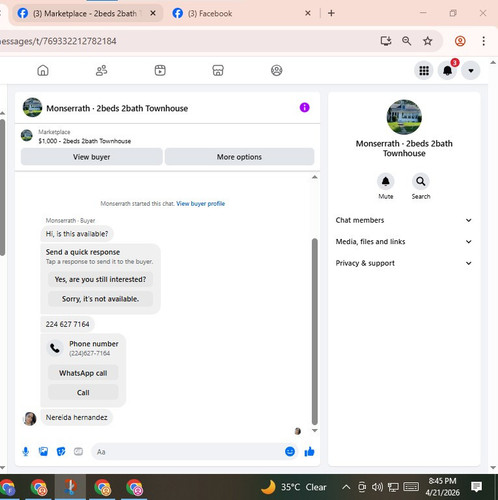
Task: Go to Facebook Home icon
Action: (x=43, y=70)
